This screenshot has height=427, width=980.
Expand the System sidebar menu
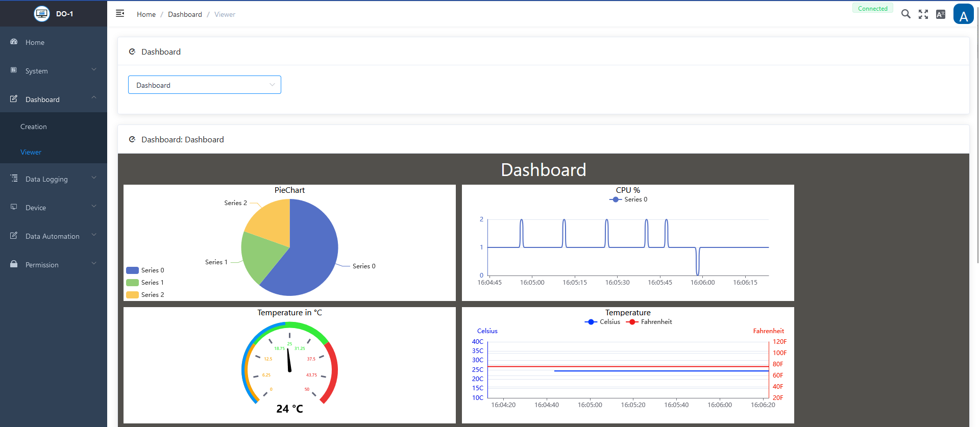coord(54,71)
